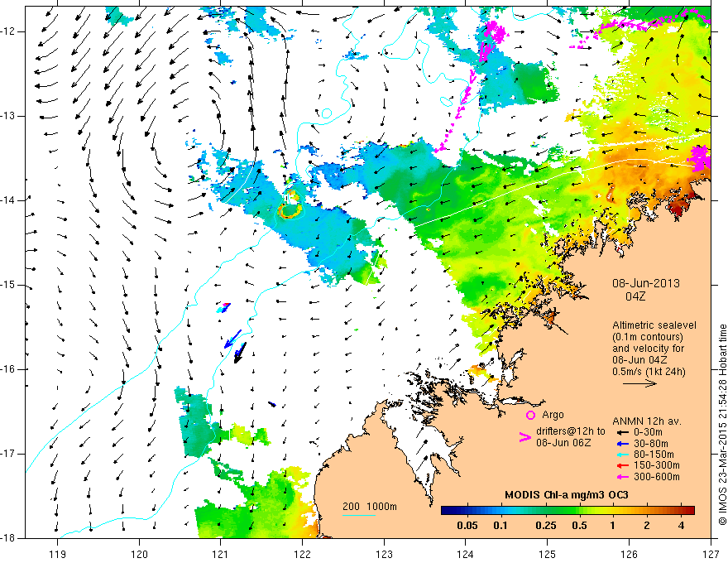Click the '0.5m/s (1kt 24h)' scale text
Viewport: 728px width, 563px height.
pyautogui.click(x=649, y=371)
